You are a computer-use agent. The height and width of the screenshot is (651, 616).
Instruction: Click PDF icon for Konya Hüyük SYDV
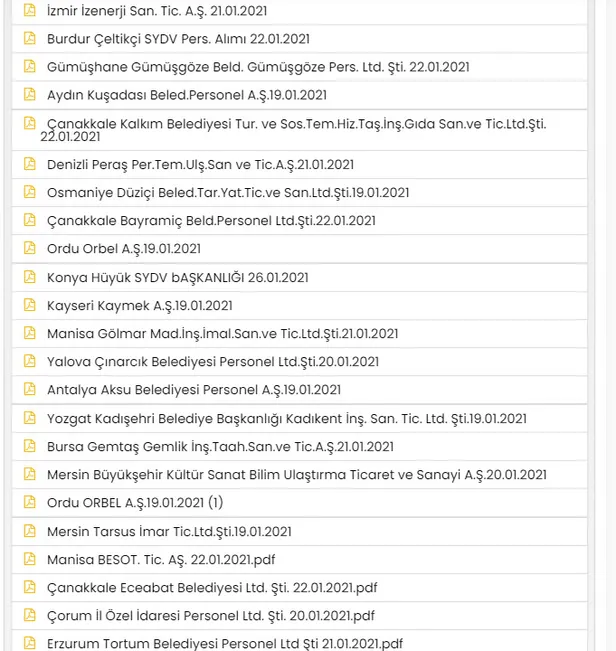tap(29, 277)
